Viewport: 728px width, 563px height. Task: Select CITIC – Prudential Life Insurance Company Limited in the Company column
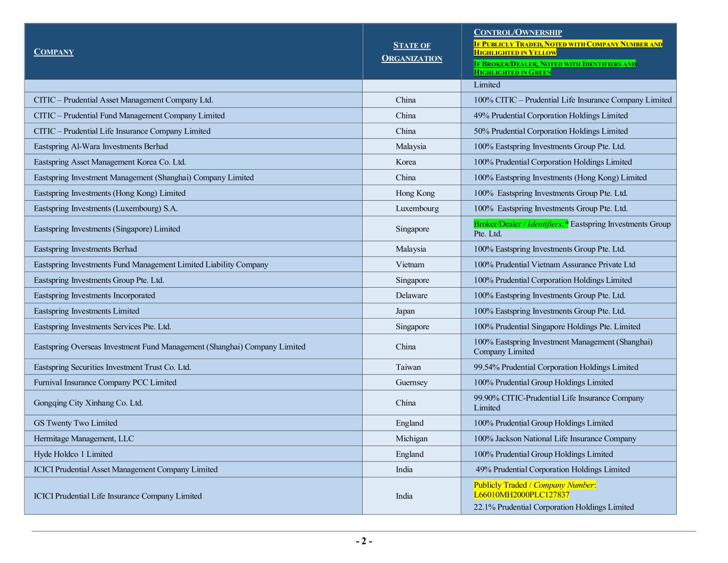[x=122, y=131]
